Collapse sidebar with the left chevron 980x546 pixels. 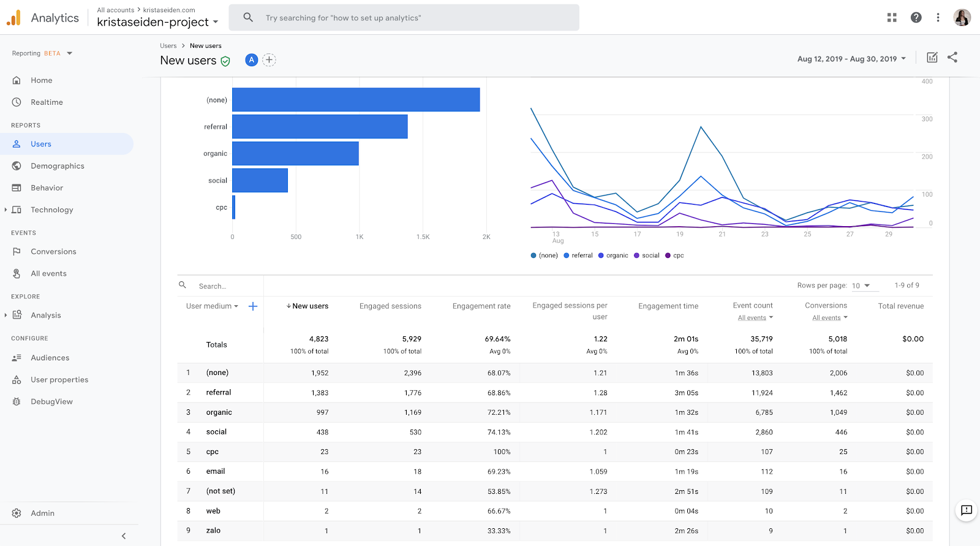click(x=124, y=536)
